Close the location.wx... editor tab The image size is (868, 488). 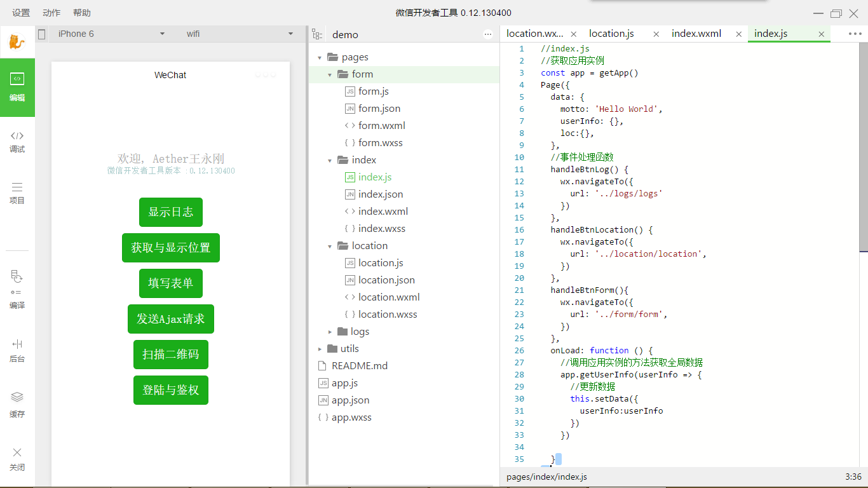pos(574,34)
